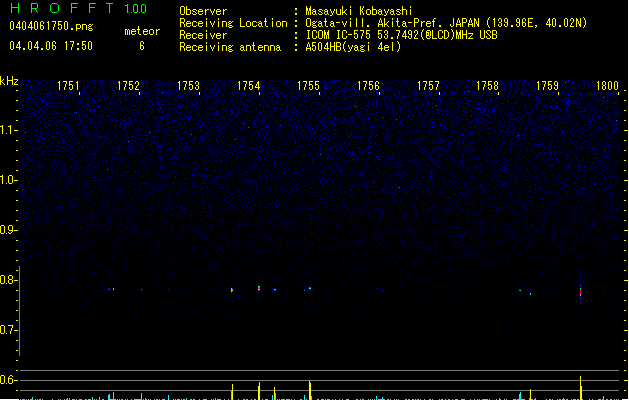Image resolution: width=629 pixels, height=400 pixels.
Task: Click receiver text ICOM IC-575 53.7492 MHz USB
Action: 401,35
